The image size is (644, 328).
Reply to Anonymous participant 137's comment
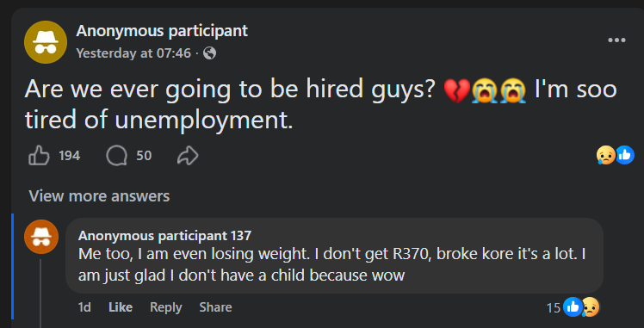click(166, 307)
